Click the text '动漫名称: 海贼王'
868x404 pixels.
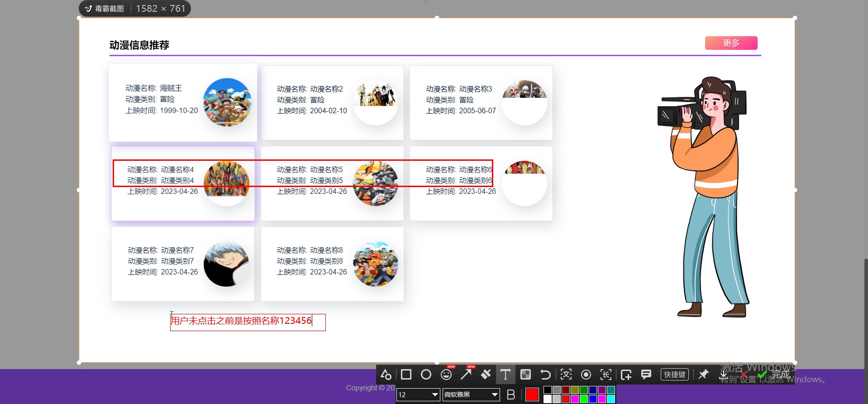tap(154, 88)
